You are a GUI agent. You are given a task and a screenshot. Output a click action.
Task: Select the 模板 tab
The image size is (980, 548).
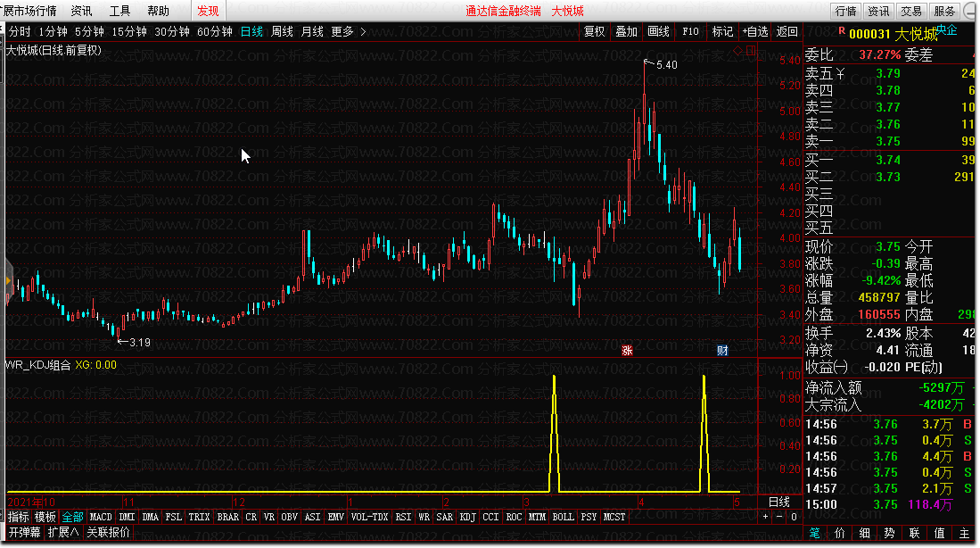45,517
